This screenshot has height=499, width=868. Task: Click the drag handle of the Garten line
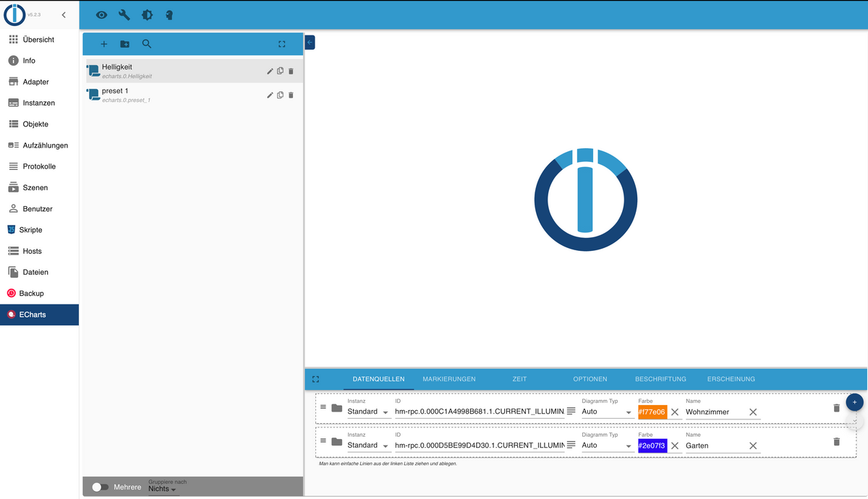[x=323, y=441]
